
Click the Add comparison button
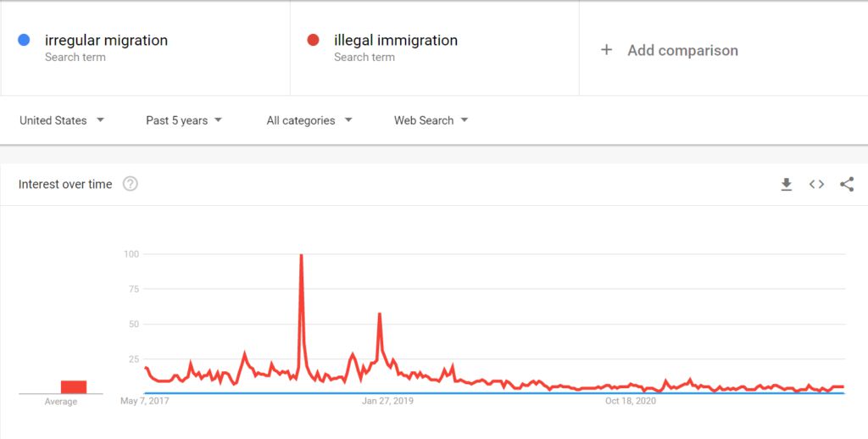(682, 51)
